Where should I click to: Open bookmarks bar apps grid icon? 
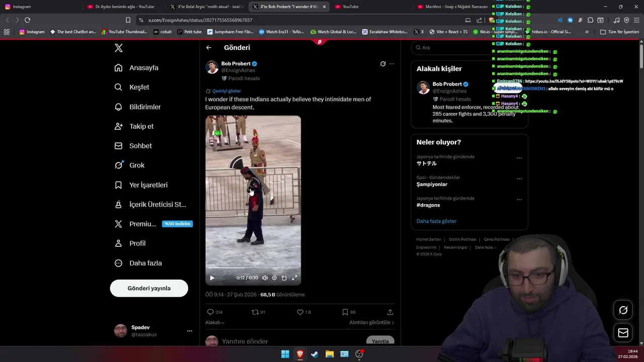pos(7,32)
